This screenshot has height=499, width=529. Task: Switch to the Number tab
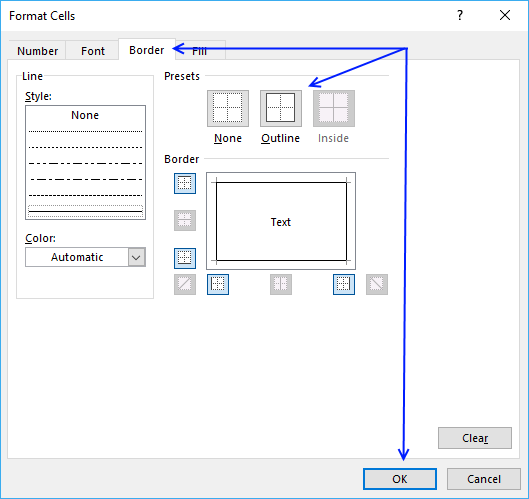click(x=37, y=51)
